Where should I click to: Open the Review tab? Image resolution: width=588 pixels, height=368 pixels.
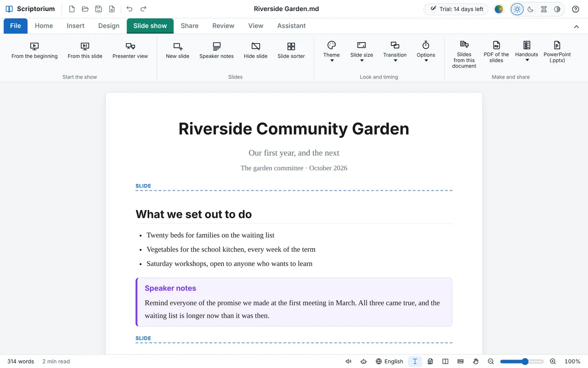[223, 26]
